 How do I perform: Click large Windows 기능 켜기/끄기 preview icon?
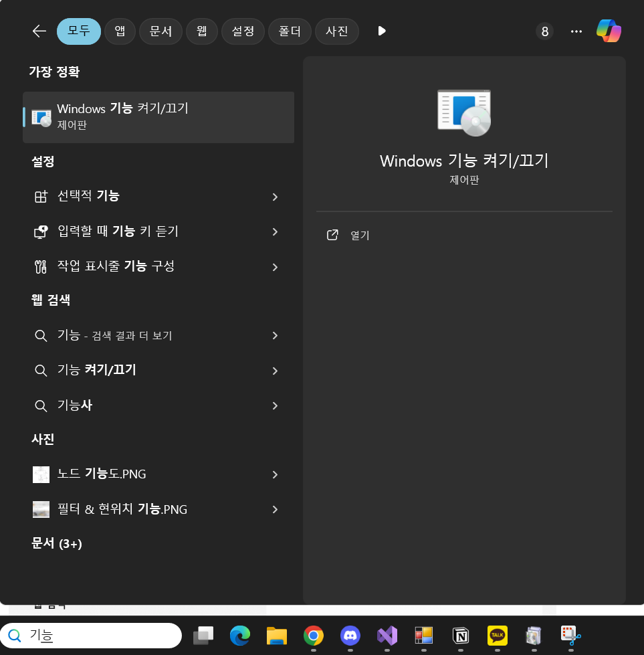pos(464,113)
